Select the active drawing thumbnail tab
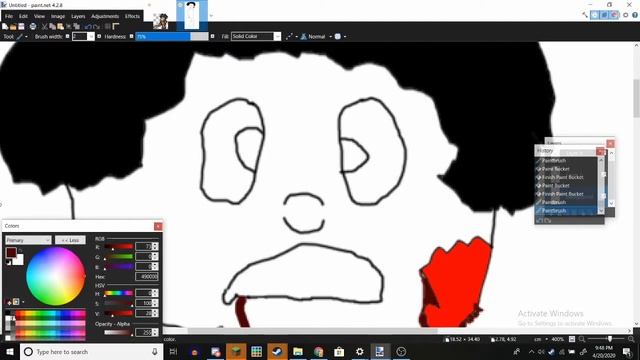Screen dimensions: 640x360 pyautogui.click(x=192, y=15)
